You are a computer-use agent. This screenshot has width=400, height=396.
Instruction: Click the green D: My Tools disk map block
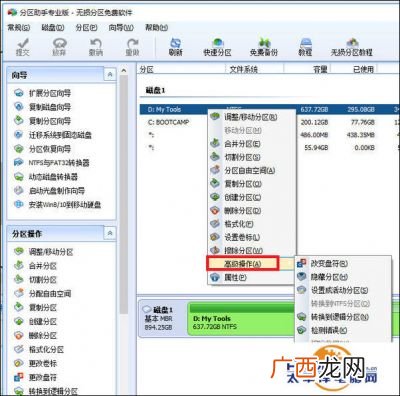[241, 319]
